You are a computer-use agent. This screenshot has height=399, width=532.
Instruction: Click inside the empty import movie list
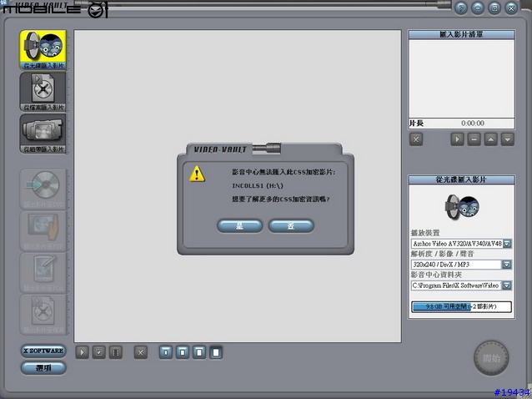click(461, 78)
